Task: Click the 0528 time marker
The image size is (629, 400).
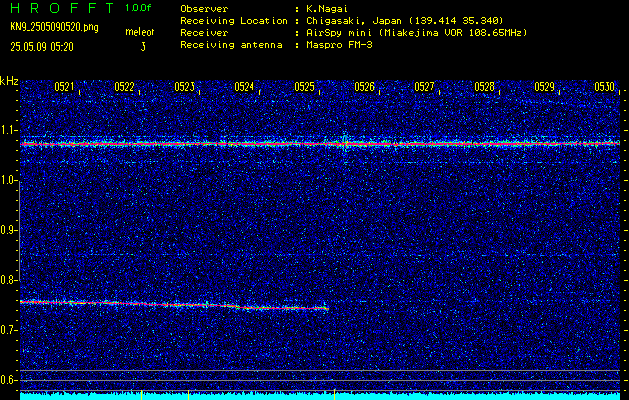Action: (485, 87)
